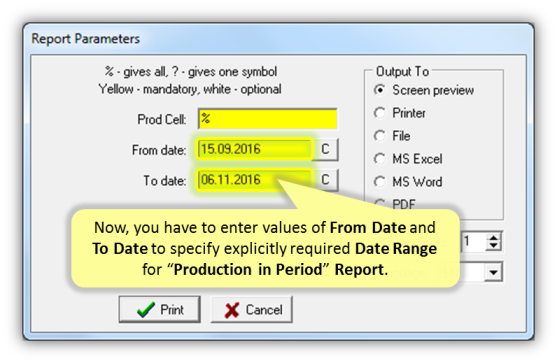Click the To date field showing 06.11.2016
The image size is (557, 363).
click(x=254, y=180)
